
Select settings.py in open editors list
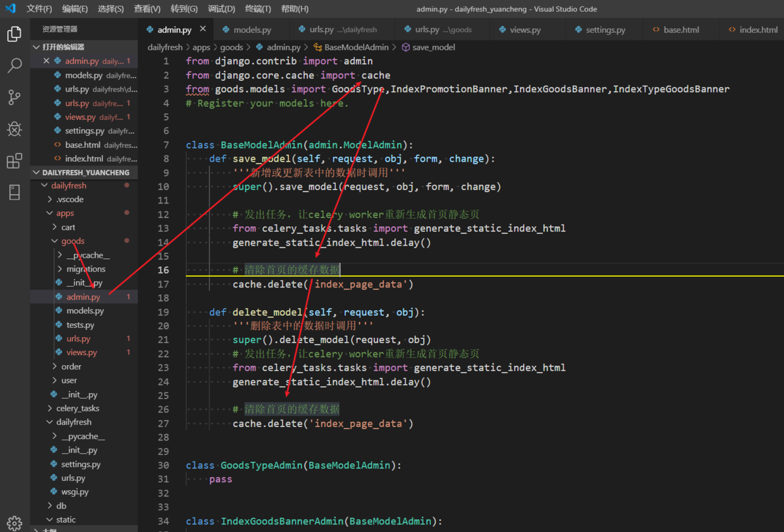[84, 131]
